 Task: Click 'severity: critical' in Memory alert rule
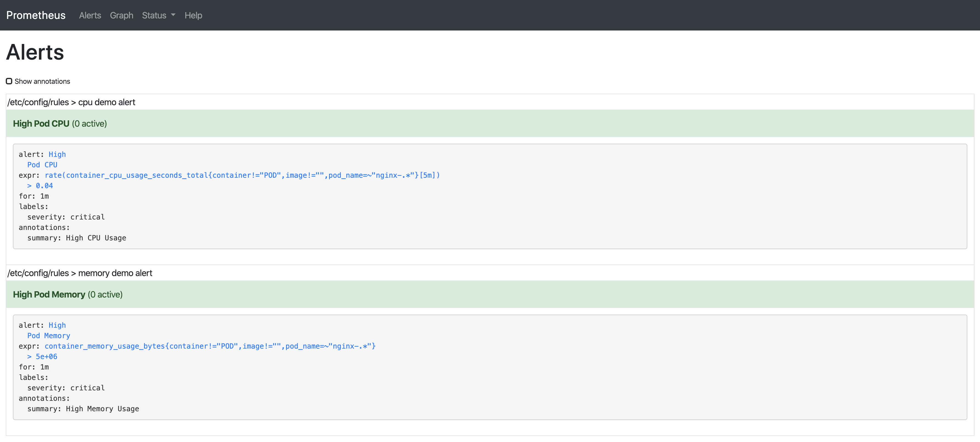(x=66, y=388)
